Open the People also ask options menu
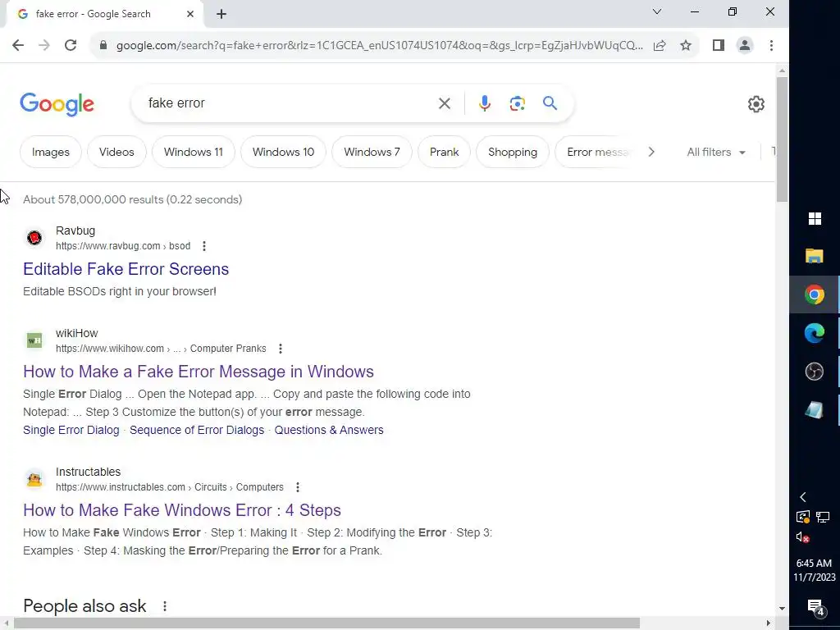The width and height of the screenshot is (840, 630). point(165,606)
